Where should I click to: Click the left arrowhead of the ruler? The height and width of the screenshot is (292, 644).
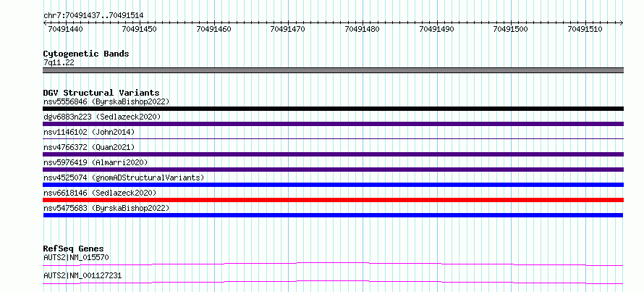pyautogui.click(x=45, y=23)
